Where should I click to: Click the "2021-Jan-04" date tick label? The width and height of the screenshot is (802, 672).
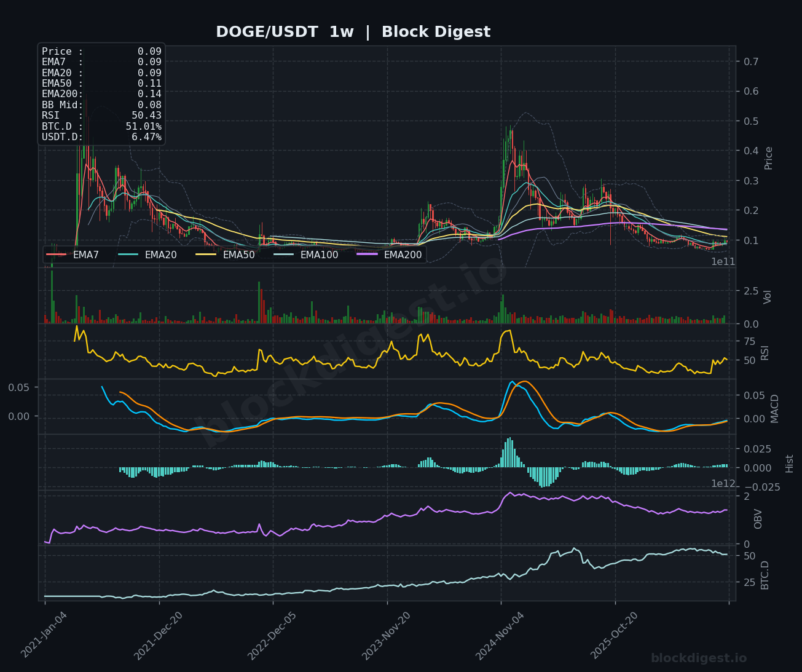coord(43,636)
